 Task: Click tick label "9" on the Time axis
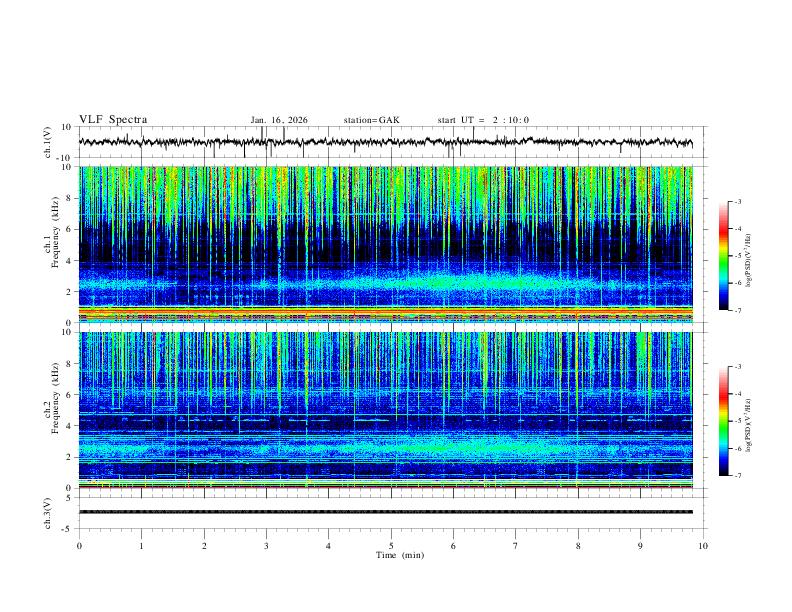click(640, 546)
